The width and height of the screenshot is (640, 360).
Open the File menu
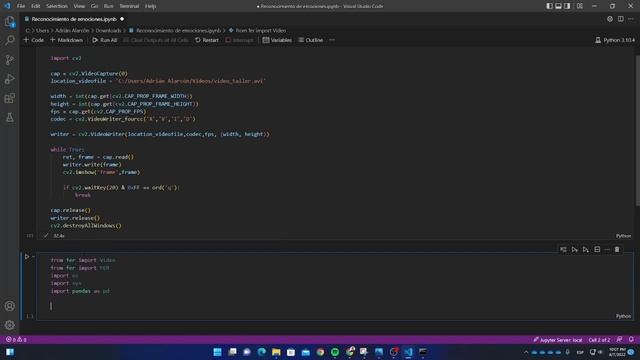[x=21, y=6]
